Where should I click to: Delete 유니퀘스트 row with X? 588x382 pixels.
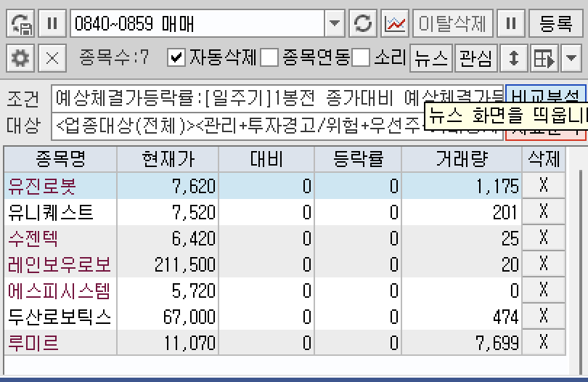(x=544, y=211)
